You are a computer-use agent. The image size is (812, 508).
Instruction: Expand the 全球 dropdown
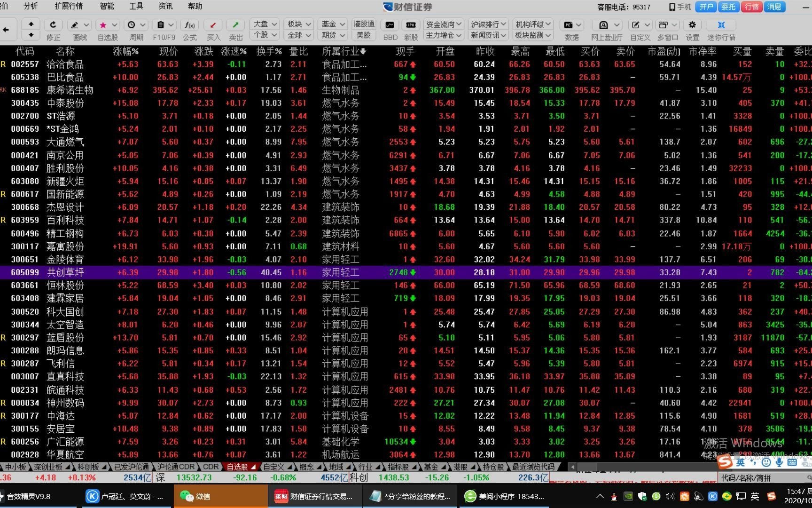pyautogui.click(x=299, y=35)
